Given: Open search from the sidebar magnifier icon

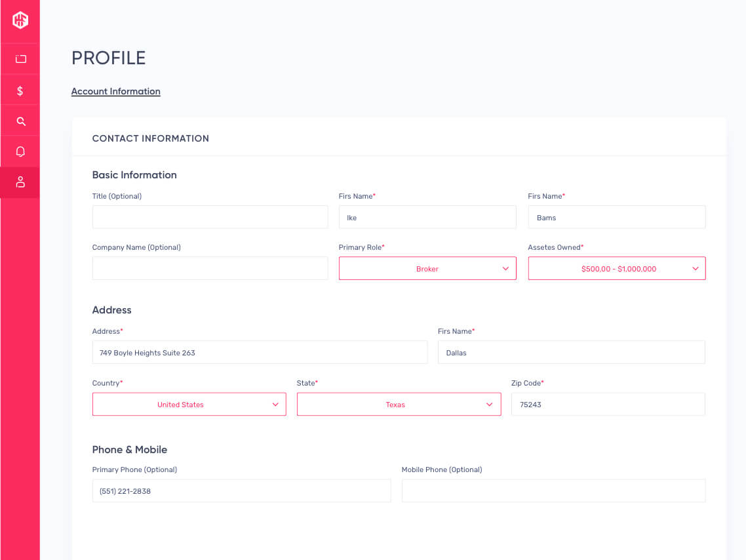Looking at the screenshot, I should pyautogui.click(x=20, y=120).
